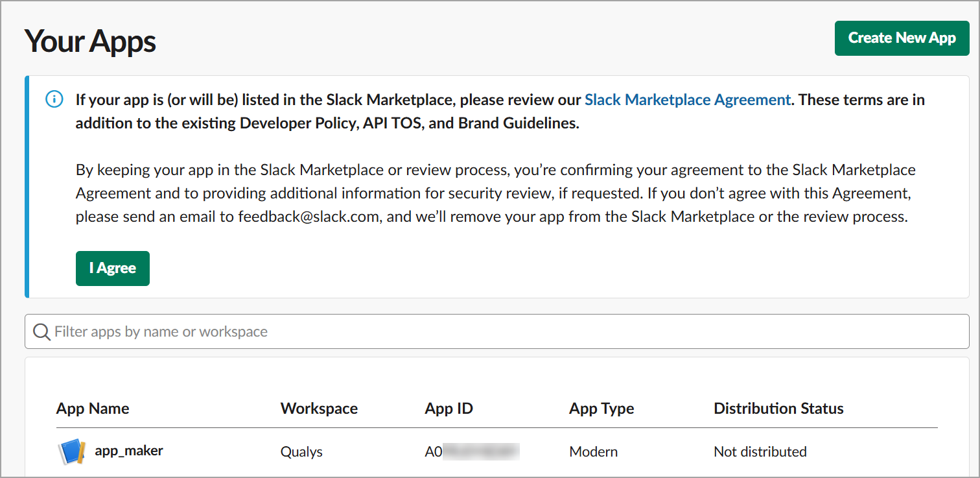Click the Not distributed status cell

click(760, 451)
